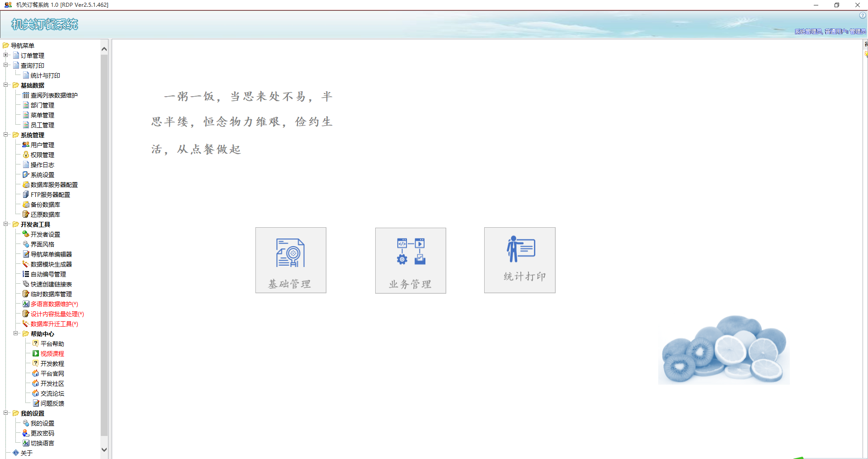Click the 数据库服务器配置 icon
Viewport: 868px width, 459px height.
26,184
